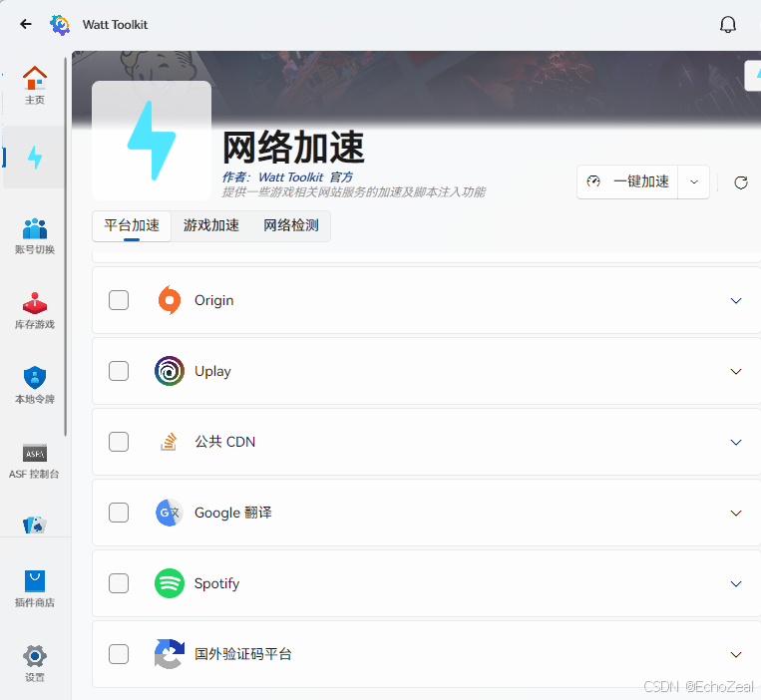Click the Google 翻译 logo icon
The image size is (761, 700).
169,513
